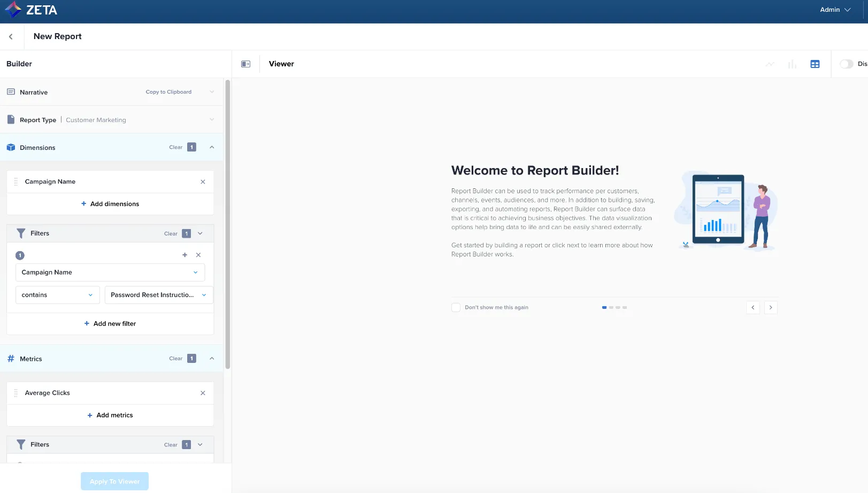Click the Zeta logo icon
This screenshot has width=868, height=493.
[13, 10]
